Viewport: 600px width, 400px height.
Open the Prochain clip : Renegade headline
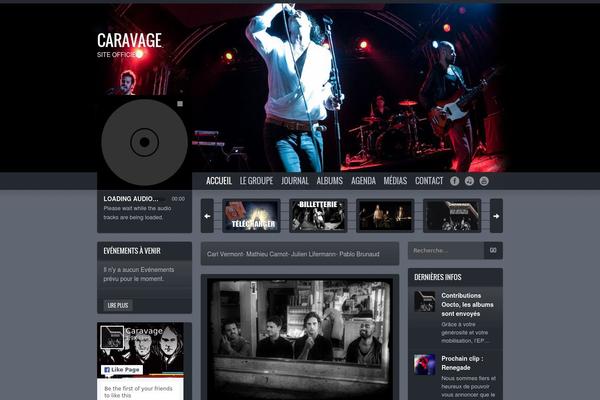pos(462,363)
